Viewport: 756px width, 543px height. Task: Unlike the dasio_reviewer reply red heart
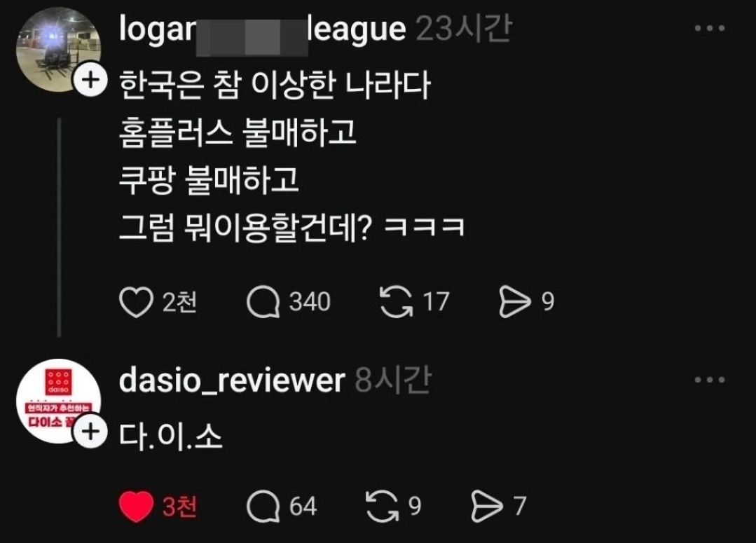pos(136,507)
